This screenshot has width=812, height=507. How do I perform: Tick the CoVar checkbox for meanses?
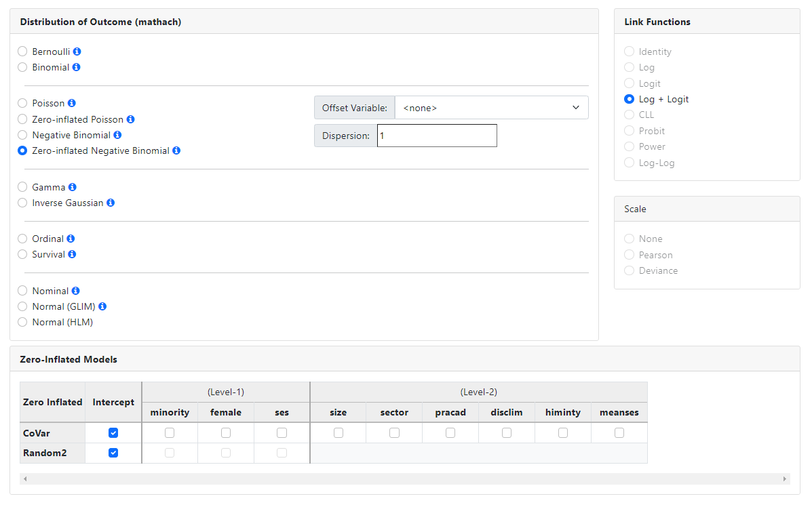tap(619, 432)
